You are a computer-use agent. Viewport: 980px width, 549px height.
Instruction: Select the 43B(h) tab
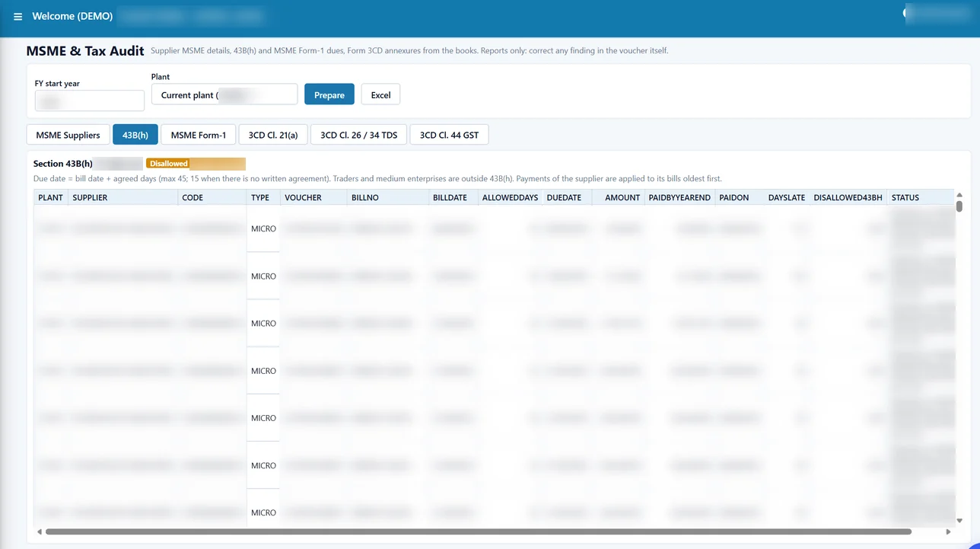(135, 135)
